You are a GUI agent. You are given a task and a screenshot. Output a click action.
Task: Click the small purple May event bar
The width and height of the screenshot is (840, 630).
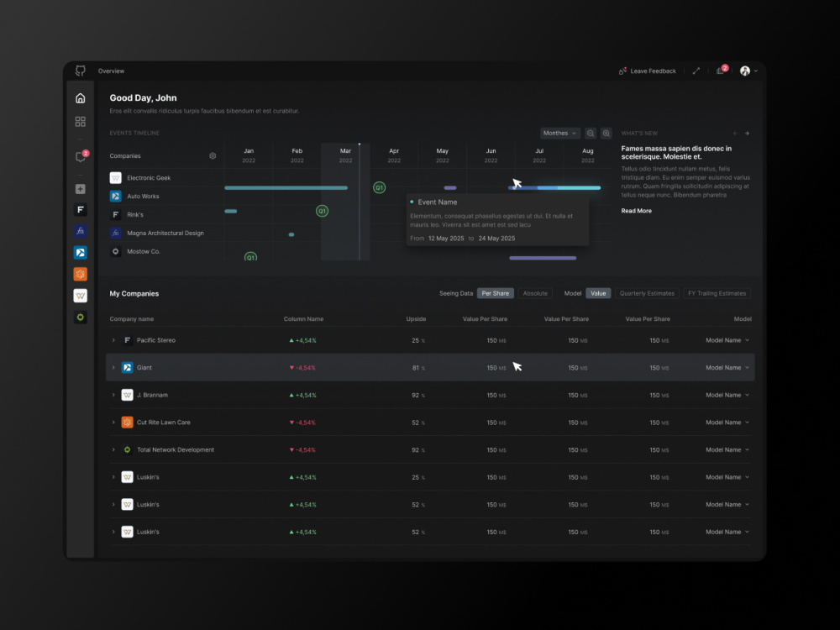[x=450, y=187]
